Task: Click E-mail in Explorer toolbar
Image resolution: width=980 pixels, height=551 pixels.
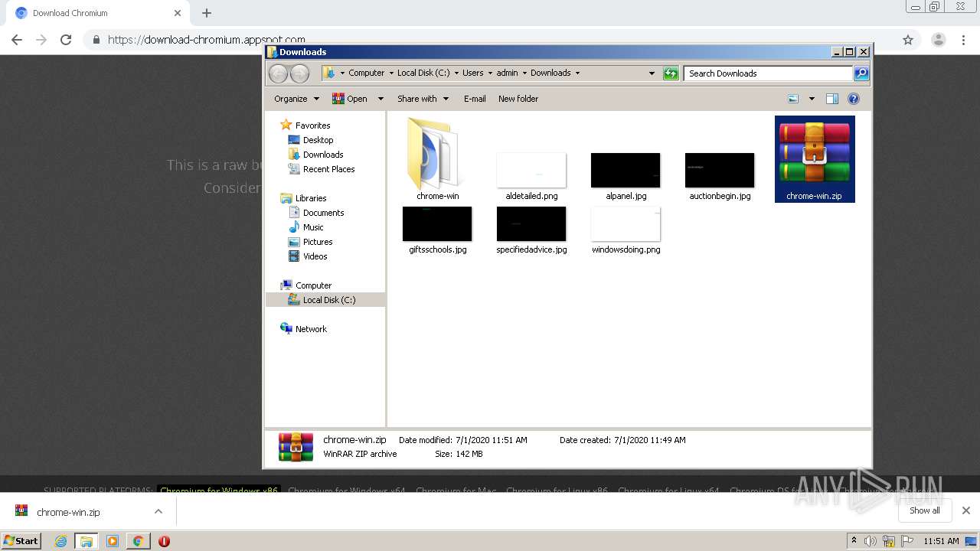Action: point(475,99)
